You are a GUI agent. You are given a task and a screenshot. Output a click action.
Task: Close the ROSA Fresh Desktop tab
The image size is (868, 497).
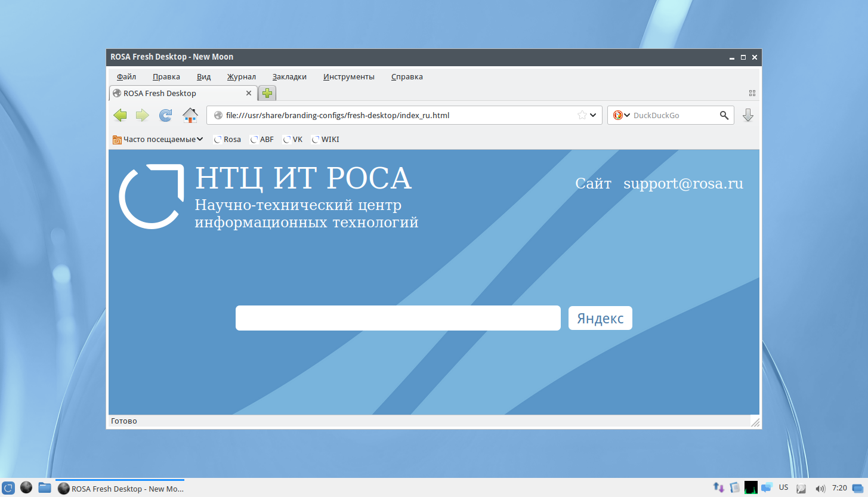click(249, 93)
